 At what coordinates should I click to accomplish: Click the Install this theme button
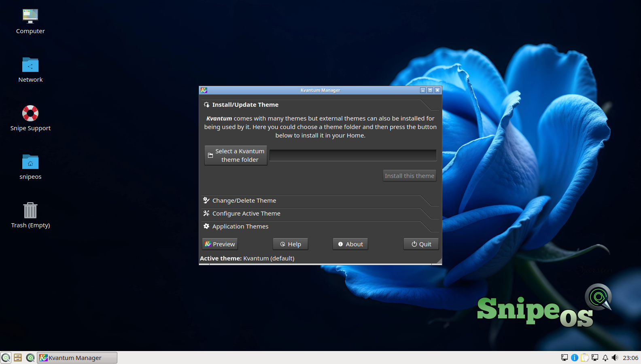[x=410, y=176]
